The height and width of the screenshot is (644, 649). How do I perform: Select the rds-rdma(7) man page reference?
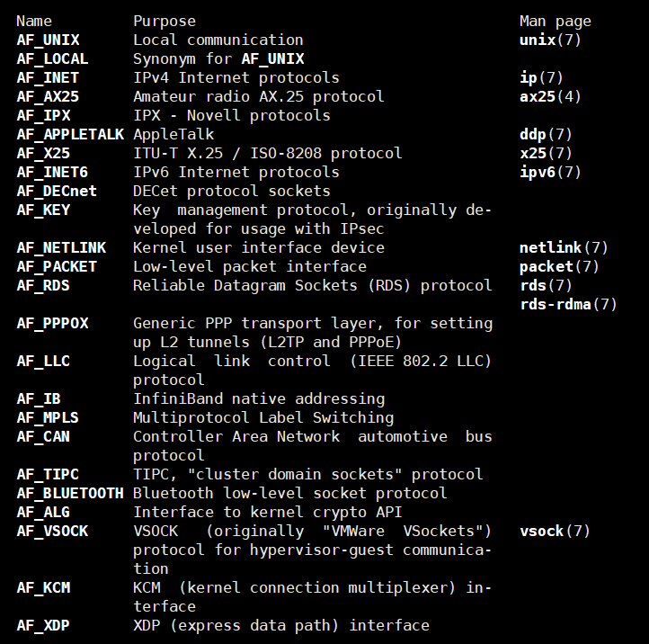point(568,304)
